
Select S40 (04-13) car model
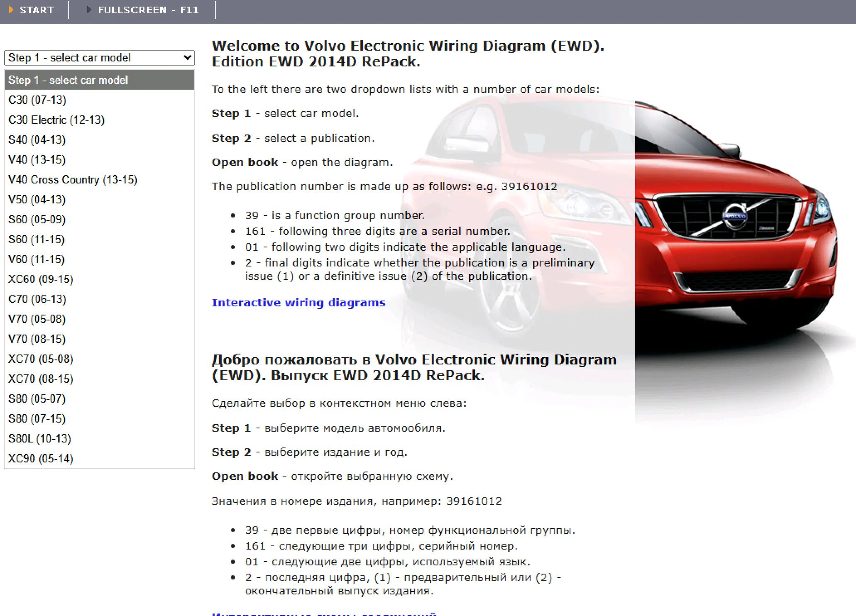point(37,140)
